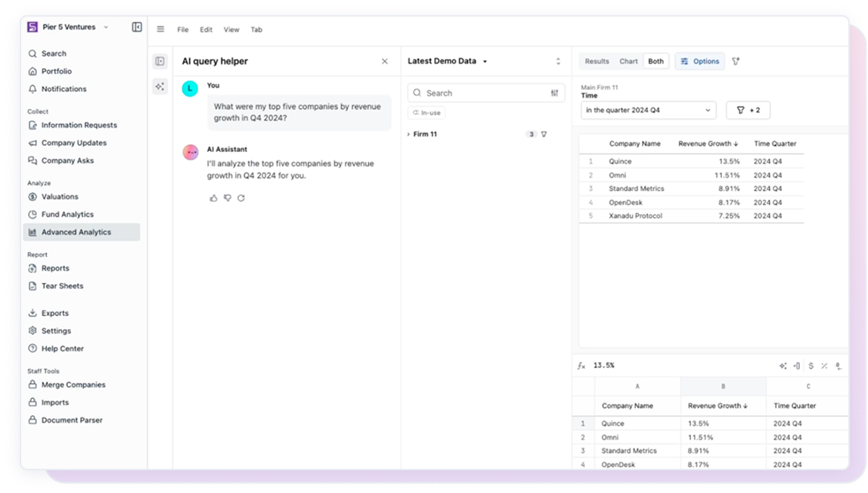Switch view to Chart only

(628, 61)
